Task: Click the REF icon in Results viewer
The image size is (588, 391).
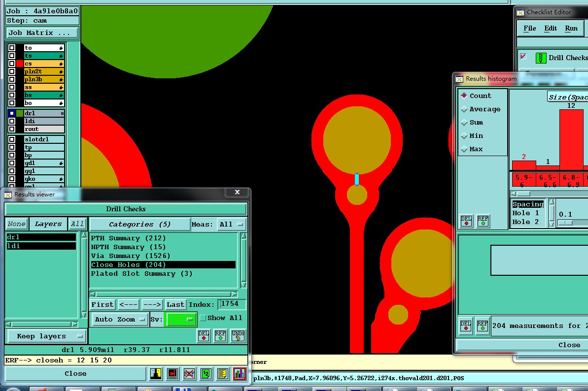Action: pyautogui.click(x=220, y=335)
